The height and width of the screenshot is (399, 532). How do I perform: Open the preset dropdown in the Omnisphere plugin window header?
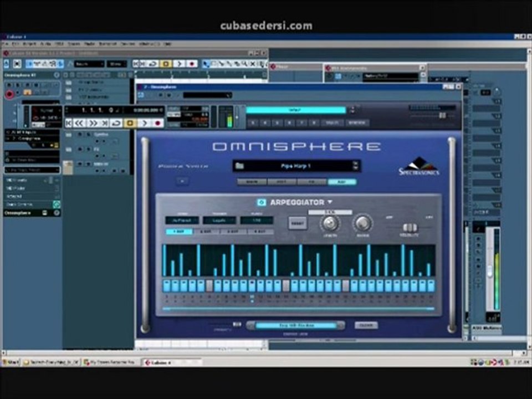click(x=207, y=95)
